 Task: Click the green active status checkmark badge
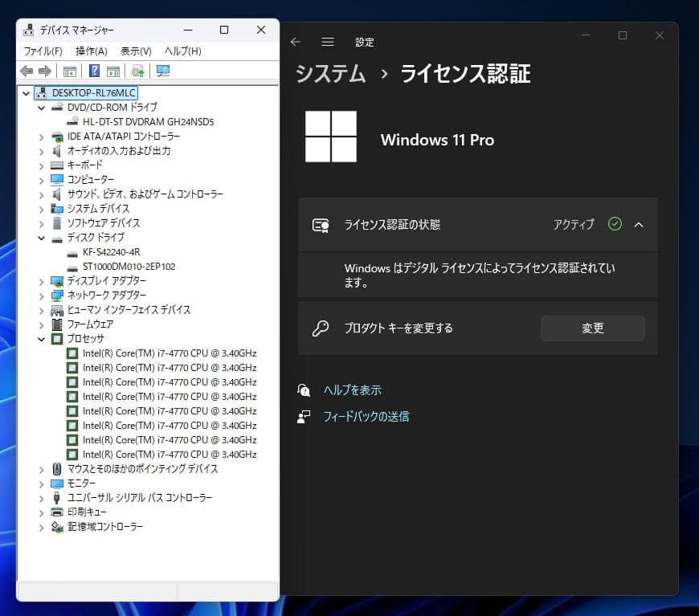[x=615, y=224]
